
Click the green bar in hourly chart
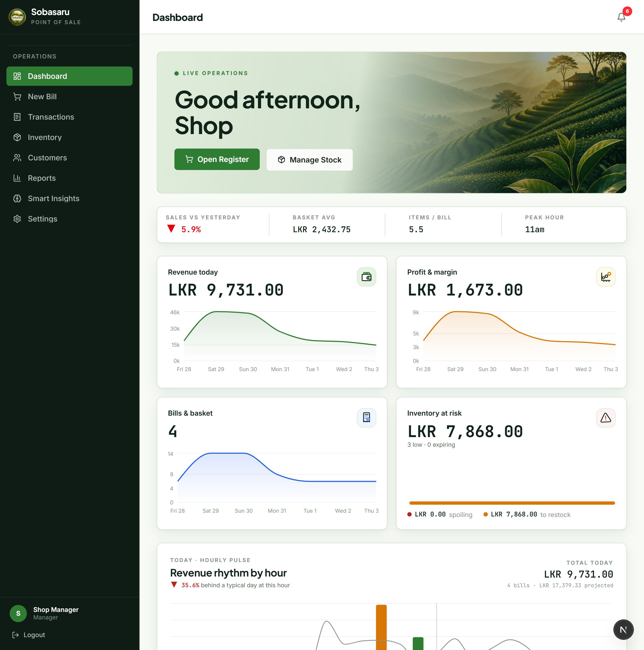[418, 643]
